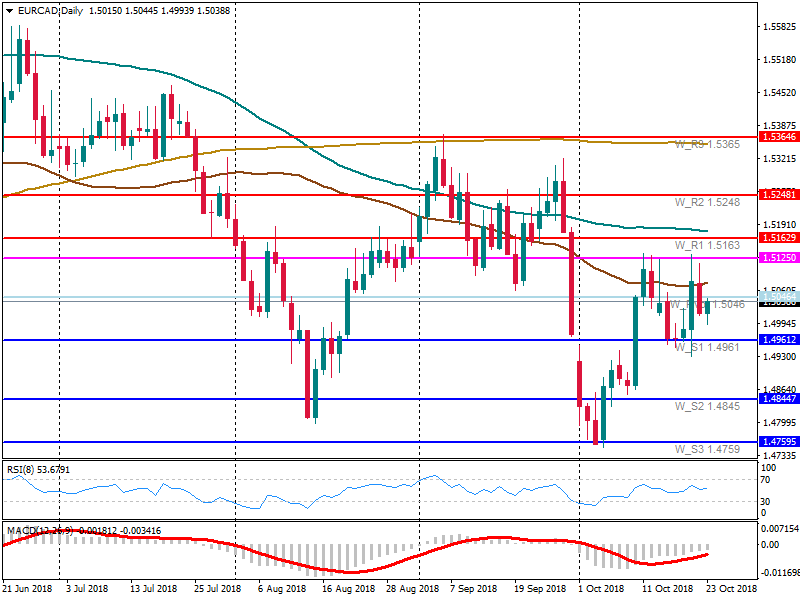The height and width of the screenshot is (600, 800).
Task: Select the magenta 1.51250 price tag
Action: [x=778, y=258]
